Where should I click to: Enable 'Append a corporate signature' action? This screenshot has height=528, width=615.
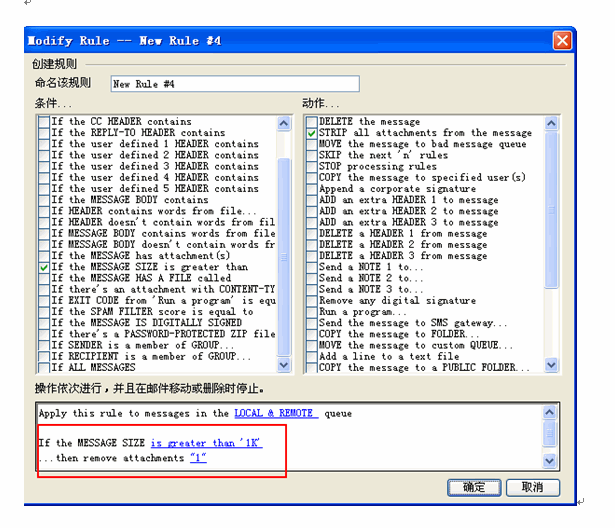click(312, 189)
